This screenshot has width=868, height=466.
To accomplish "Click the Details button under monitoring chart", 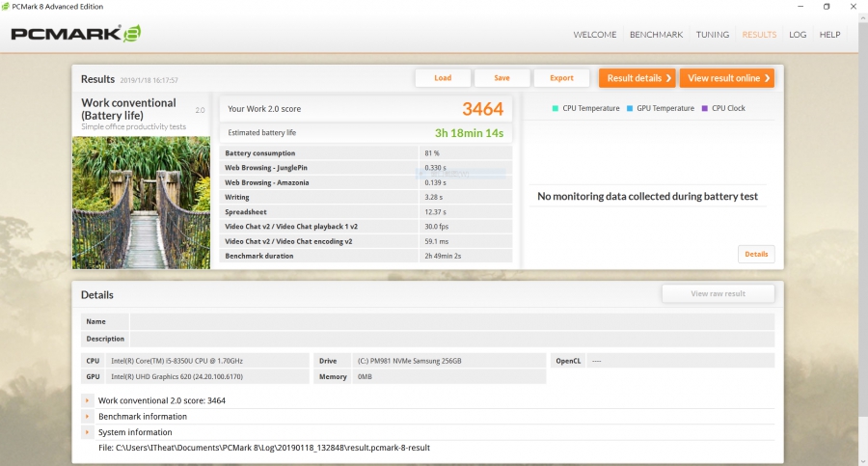I will point(756,255).
